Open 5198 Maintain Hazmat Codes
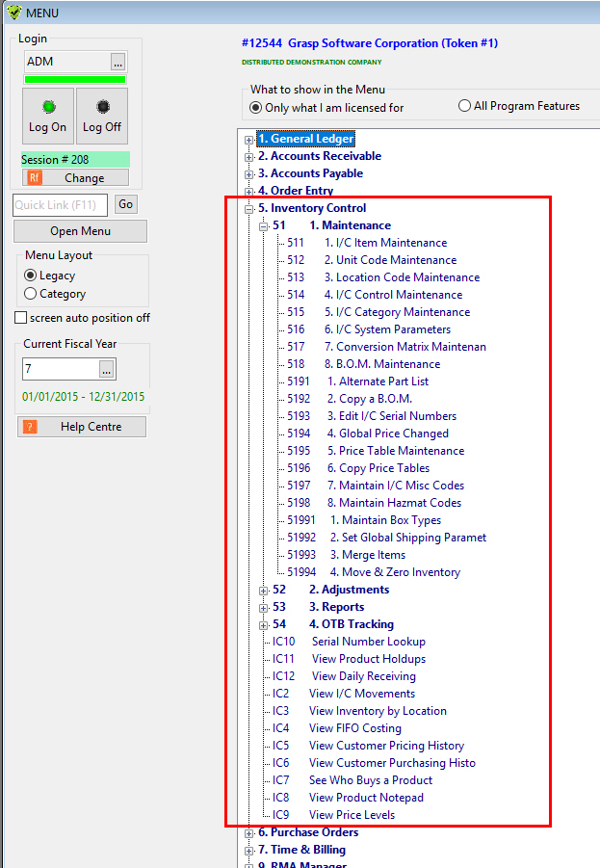Screen dimensions: 600x868 click(375, 503)
